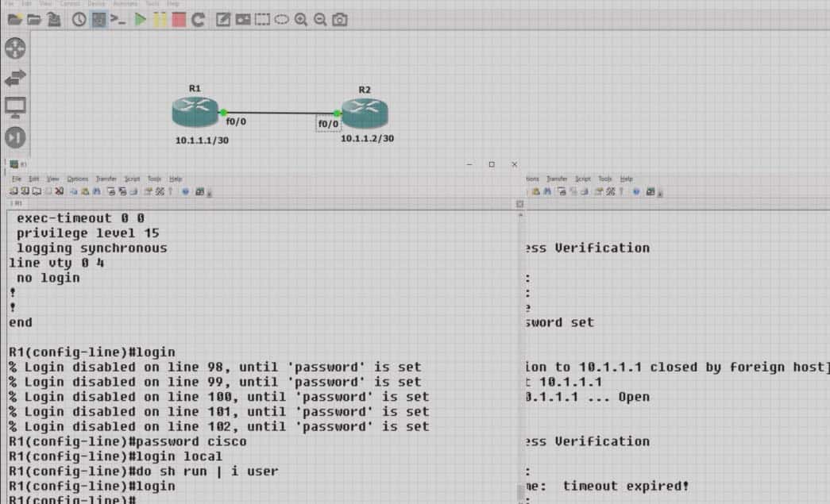Open Edit menu in R1 terminal window
Image resolution: width=830 pixels, height=504 pixels.
(34, 179)
